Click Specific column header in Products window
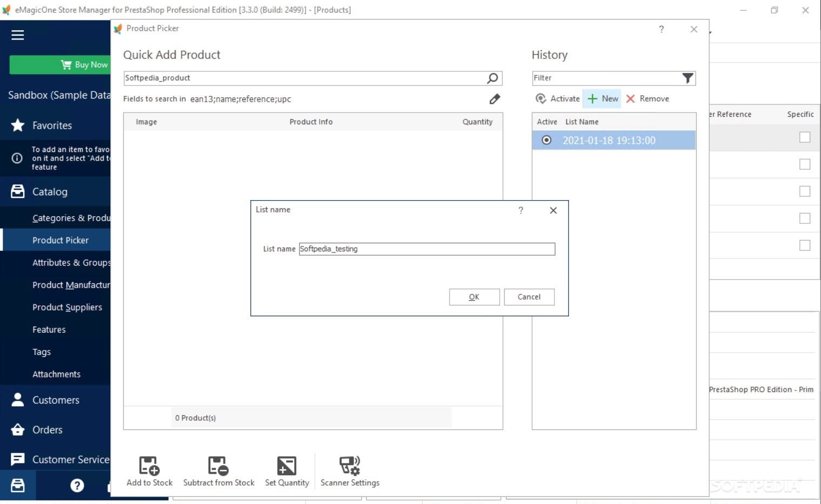This screenshot has height=504, width=821. [x=800, y=114]
